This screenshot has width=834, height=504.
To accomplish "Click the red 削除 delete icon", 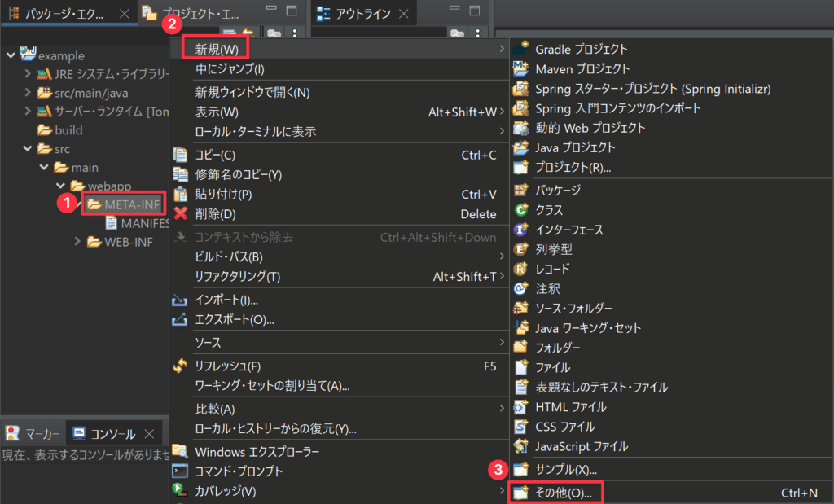I will (181, 214).
